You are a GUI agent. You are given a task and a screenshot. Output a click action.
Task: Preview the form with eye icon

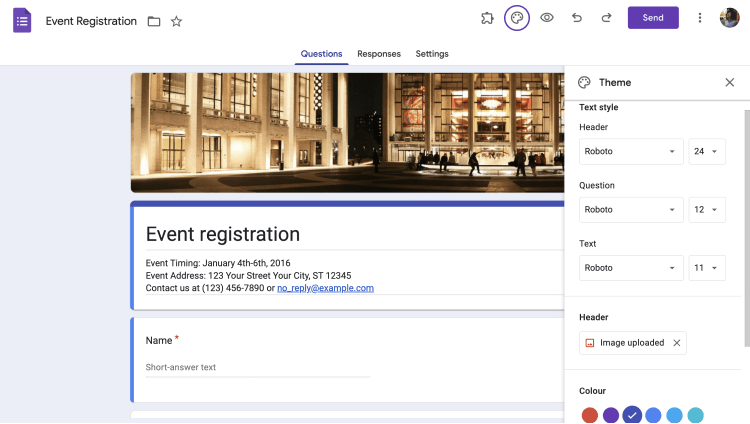pos(547,18)
